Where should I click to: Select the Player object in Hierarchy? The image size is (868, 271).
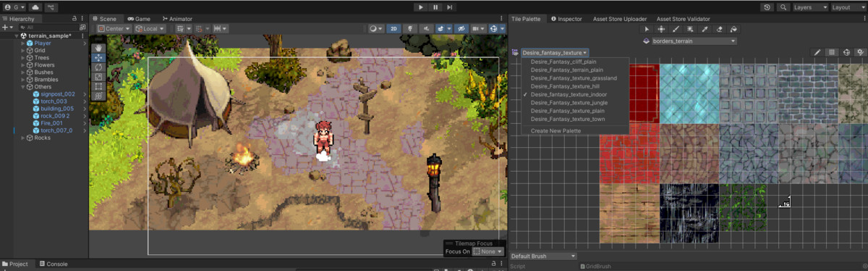coord(43,43)
